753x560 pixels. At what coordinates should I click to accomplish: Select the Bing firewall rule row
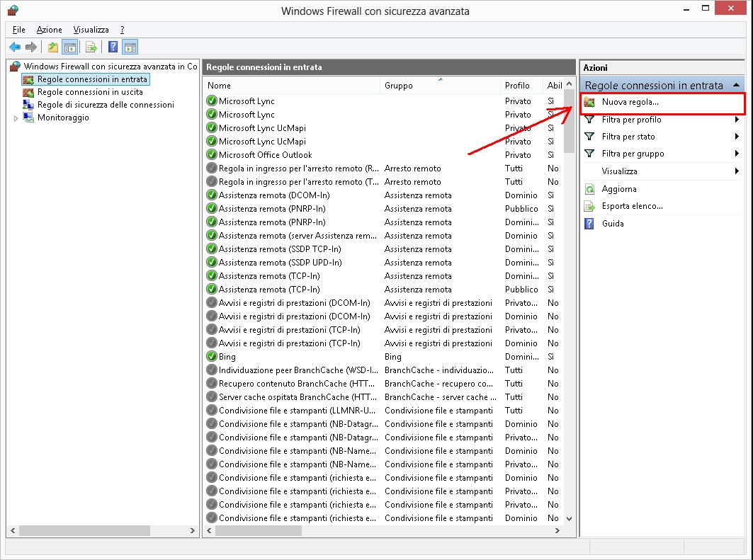227,357
